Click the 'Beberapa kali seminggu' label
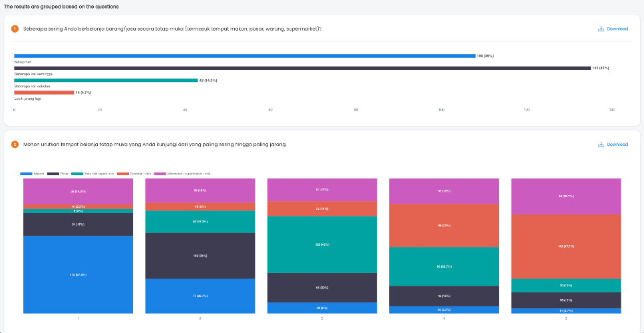Image resolution: width=644 pixels, height=333 pixels. (34, 74)
